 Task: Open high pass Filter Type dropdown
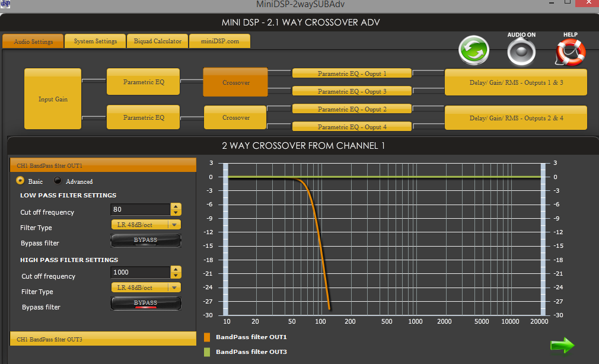pyautogui.click(x=146, y=288)
